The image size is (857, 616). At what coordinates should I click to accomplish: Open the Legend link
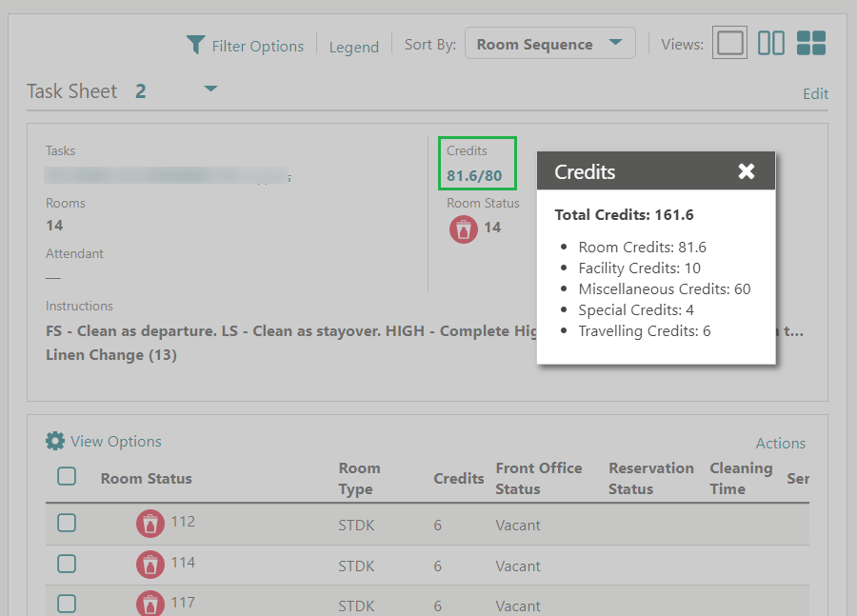(x=353, y=47)
